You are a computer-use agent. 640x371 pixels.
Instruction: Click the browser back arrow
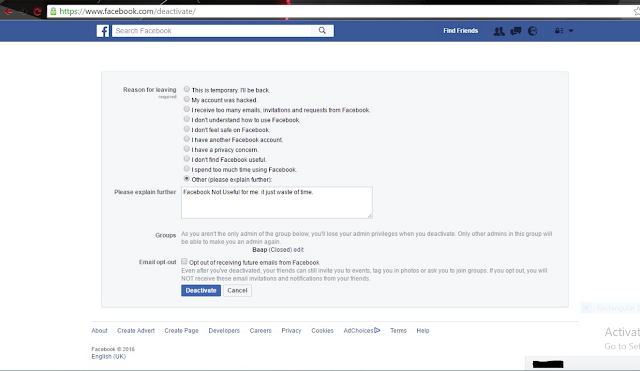tap(8, 11)
